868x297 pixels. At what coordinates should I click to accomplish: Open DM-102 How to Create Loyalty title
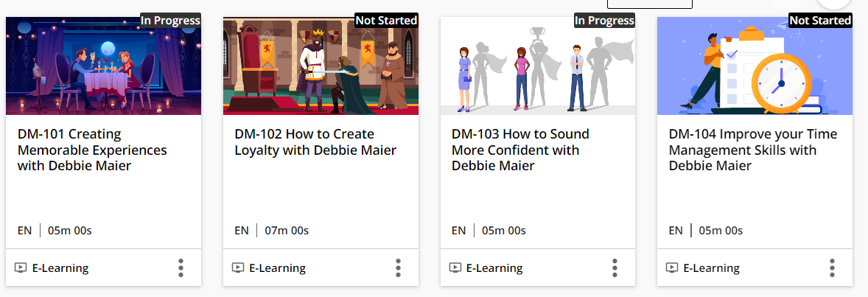315,141
